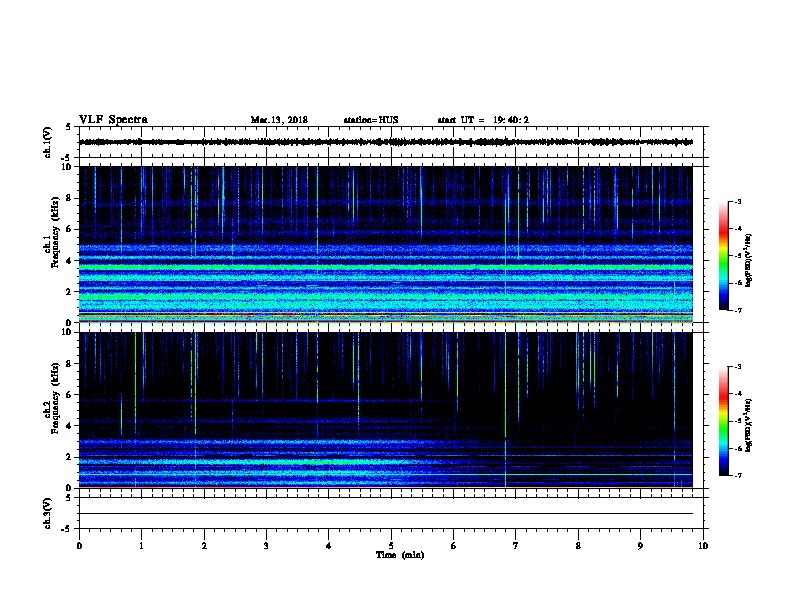This screenshot has width=792, height=612.
Task: Click the "2" tick on the time axis
Action: 204,546
